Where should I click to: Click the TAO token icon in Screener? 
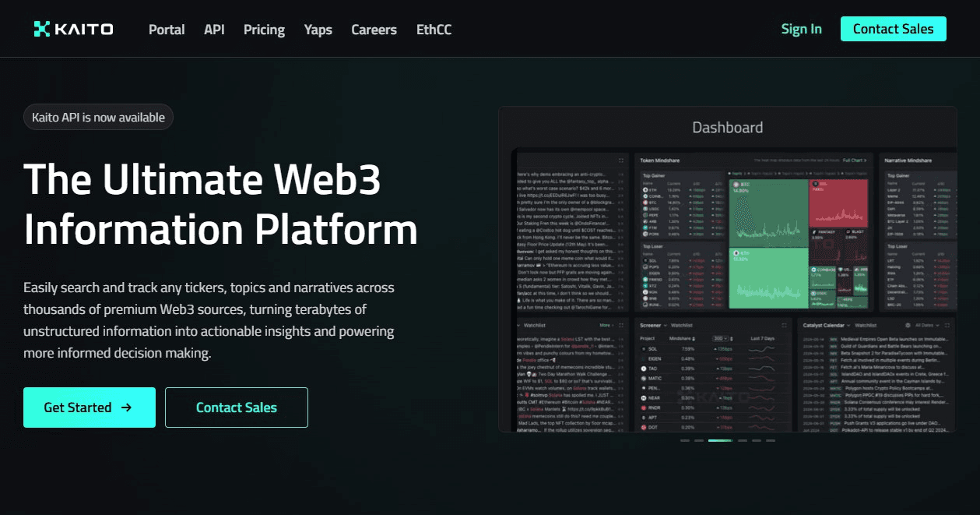point(644,369)
